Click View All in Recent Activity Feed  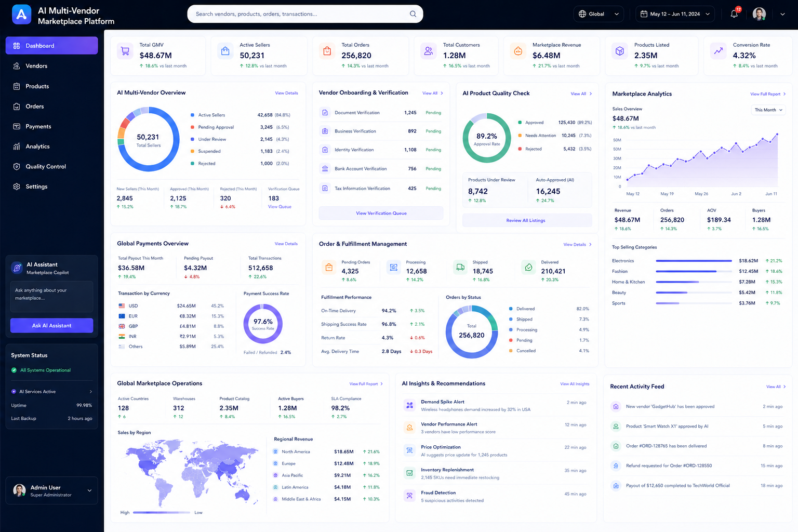[776, 387]
